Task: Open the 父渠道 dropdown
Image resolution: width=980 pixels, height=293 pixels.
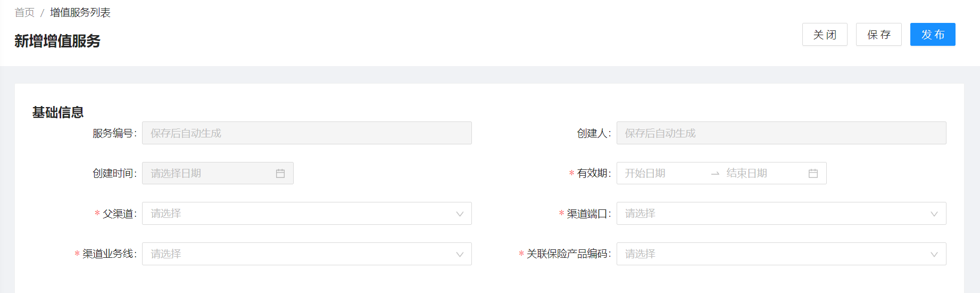Action: [x=307, y=214]
